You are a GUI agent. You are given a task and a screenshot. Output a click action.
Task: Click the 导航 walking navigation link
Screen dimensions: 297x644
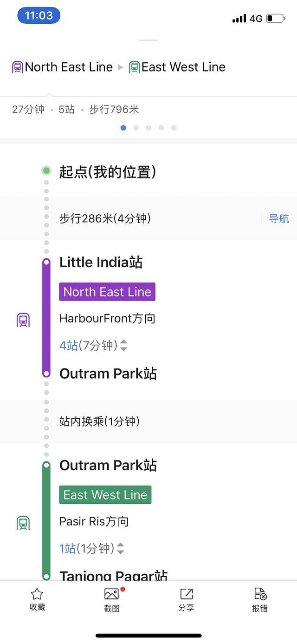click(279, 218)
